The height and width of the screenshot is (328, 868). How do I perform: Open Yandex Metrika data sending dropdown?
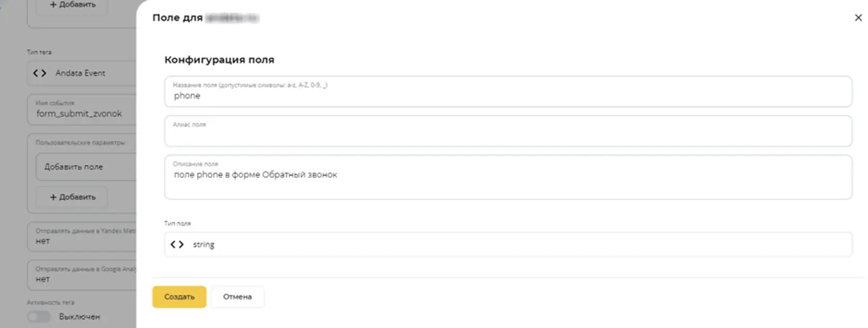click(x=82, y=237)
